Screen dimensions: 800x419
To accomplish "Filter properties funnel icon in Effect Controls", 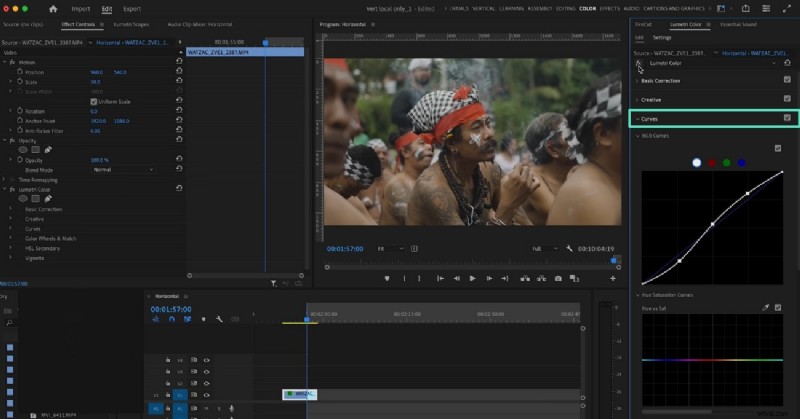I will pyautogui.click(x=273, y=283).
